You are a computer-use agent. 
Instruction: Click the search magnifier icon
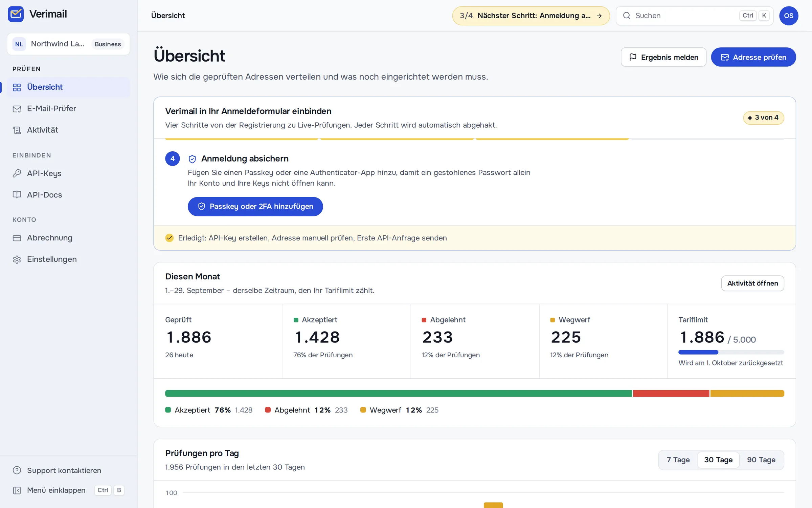click(x=627, y=16)
